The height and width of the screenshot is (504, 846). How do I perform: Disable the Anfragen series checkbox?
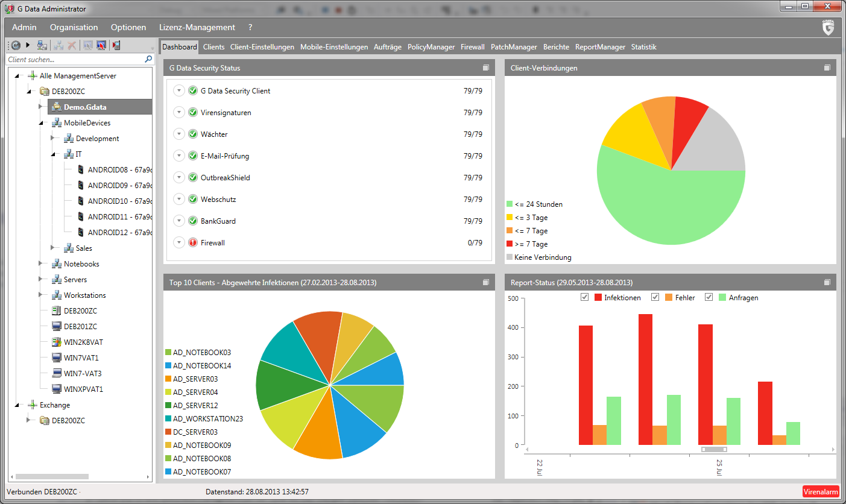tap(709, 297)
